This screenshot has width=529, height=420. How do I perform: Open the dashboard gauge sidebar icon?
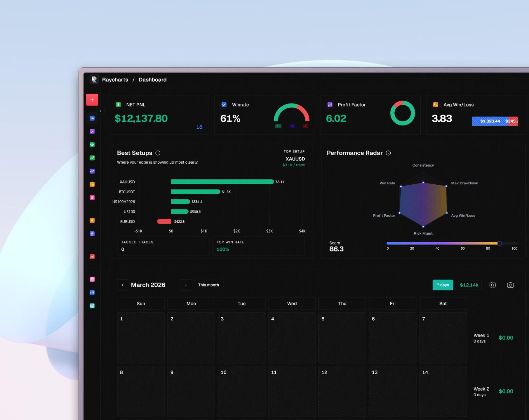point(92,118)
